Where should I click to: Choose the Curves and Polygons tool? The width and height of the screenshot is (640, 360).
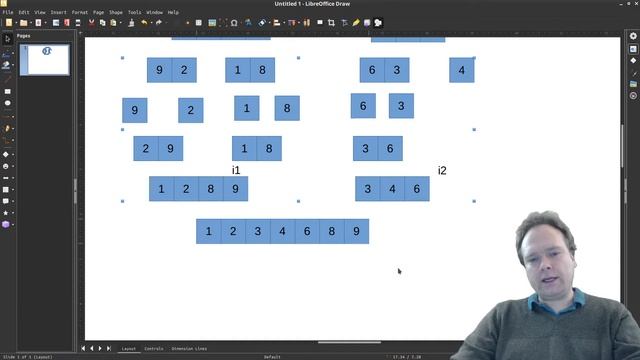click(6, 129)
